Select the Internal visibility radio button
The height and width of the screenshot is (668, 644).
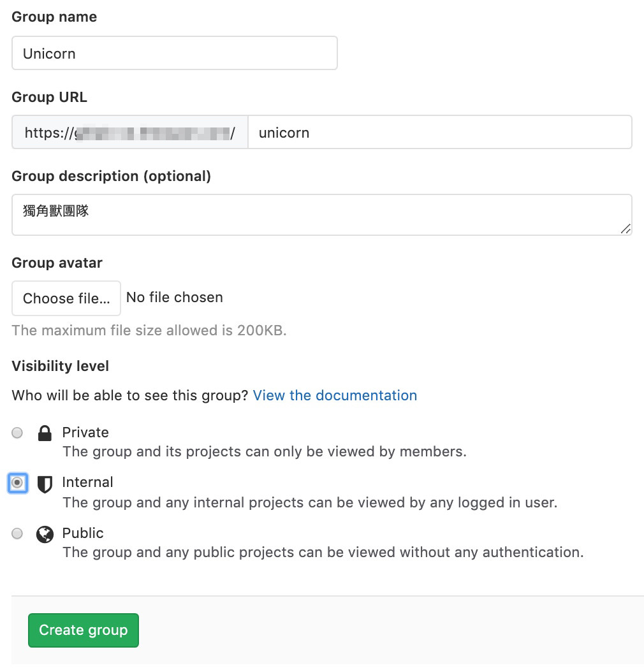(17, 483)
